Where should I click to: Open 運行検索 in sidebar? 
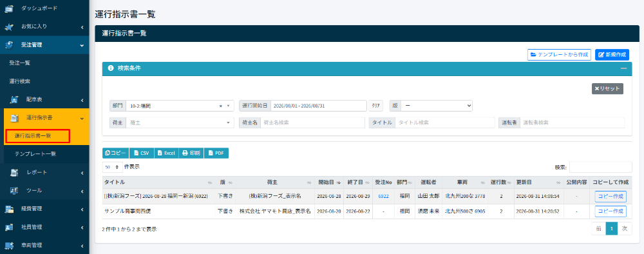[20, 81]
